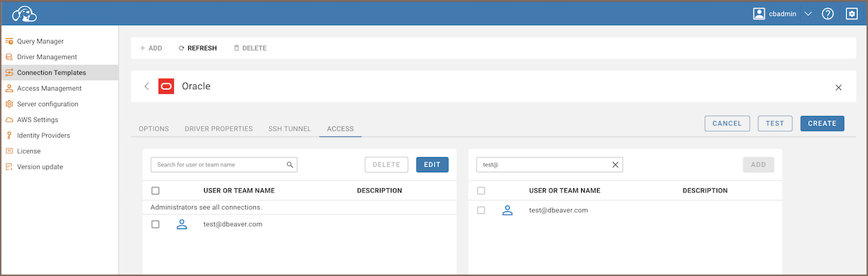Click the Access Management sidebar icon

point(9,89)
